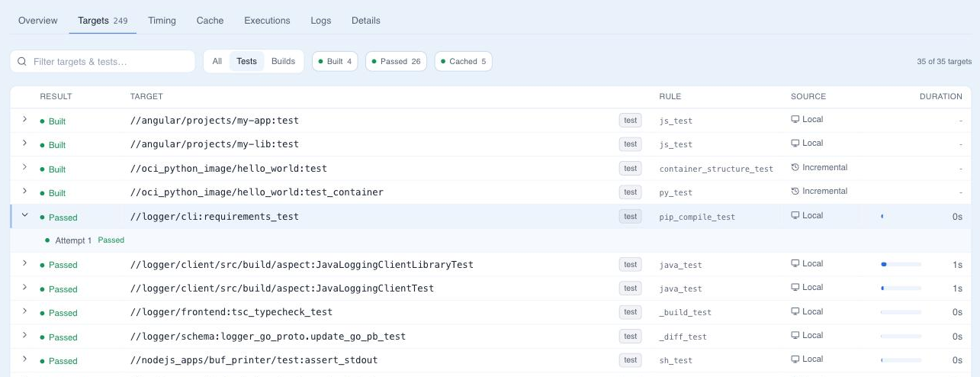Click green Built dot in my-app:test row
980x377 pixels.
[x=43, y=121]
